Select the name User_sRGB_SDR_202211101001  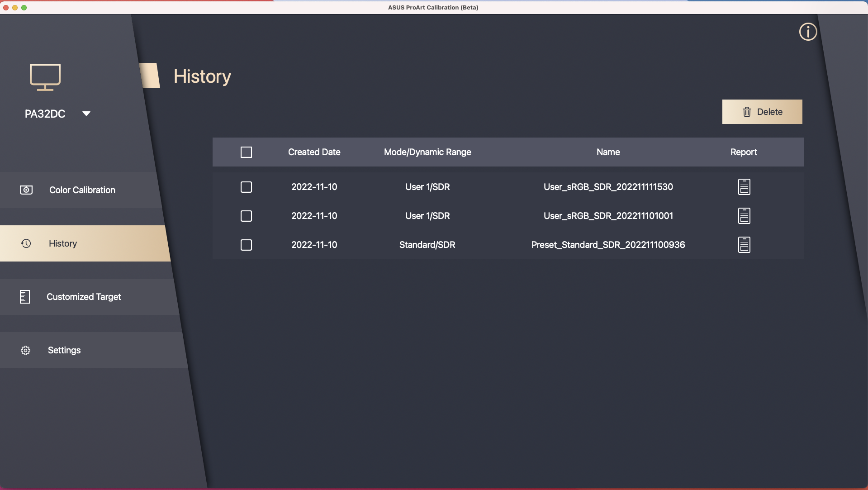[608, 216]
